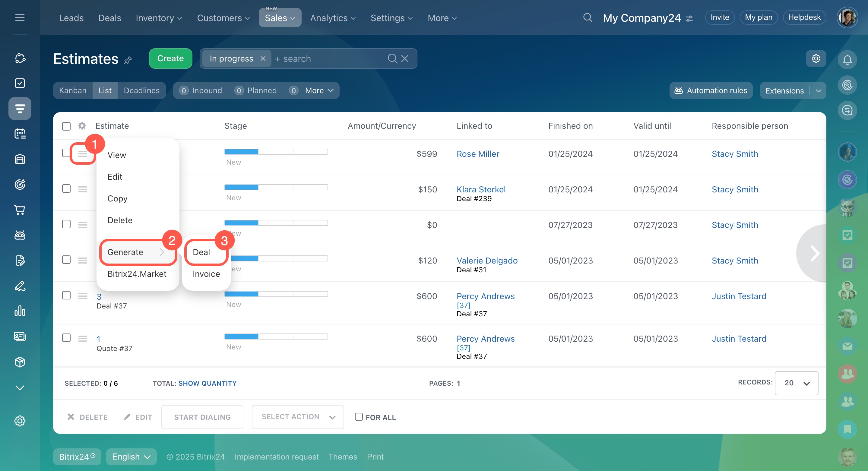868x471 pixels.
Task: Click START DIALING button
Action: point(202,417)
